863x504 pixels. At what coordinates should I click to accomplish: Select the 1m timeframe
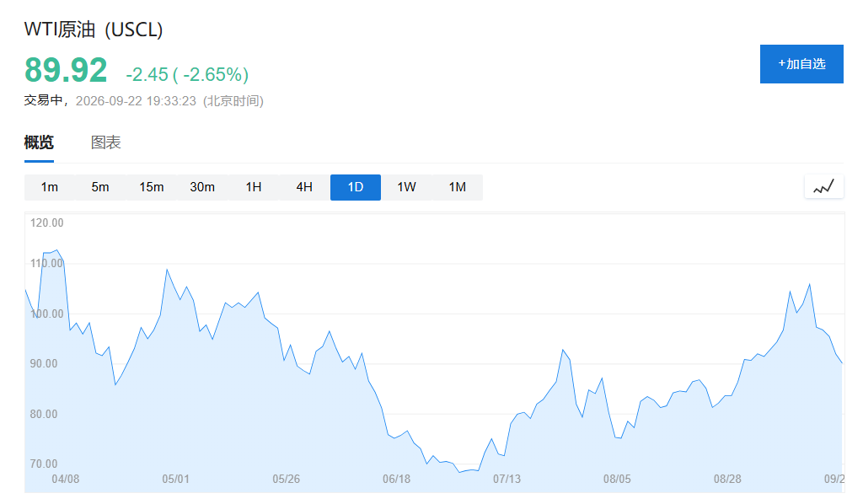[50, 187]
